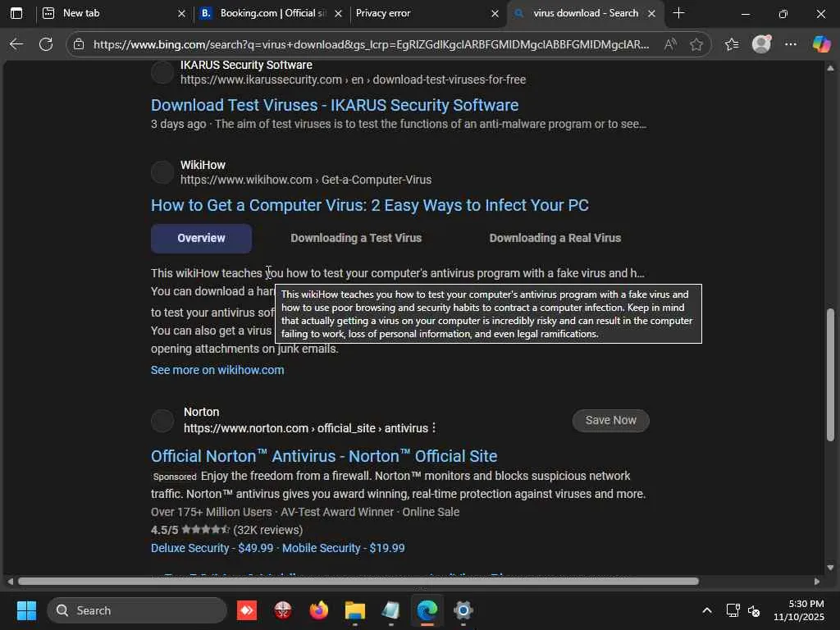The width and height of the screenshot is (840, 630).
Task: Click See more on wikihow.com
Action: click(217, 370)
